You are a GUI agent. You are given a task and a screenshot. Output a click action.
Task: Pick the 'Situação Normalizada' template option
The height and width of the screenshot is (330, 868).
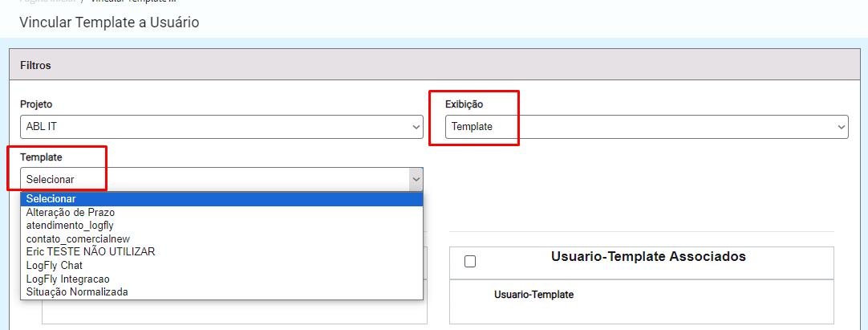tap(221, 291)
